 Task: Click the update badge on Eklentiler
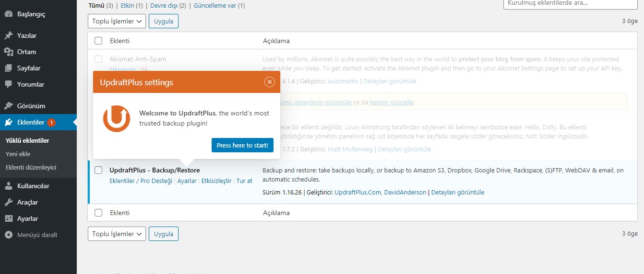coord(51,123)
